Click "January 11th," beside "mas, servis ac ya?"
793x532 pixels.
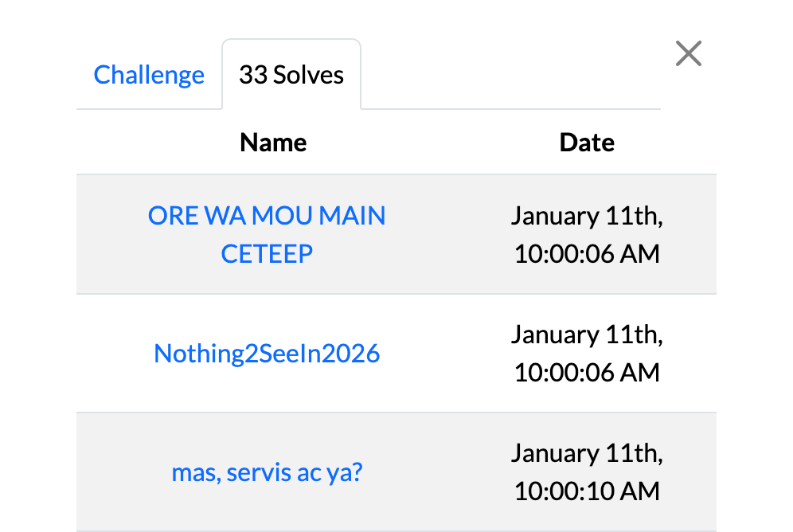(587, 453)
